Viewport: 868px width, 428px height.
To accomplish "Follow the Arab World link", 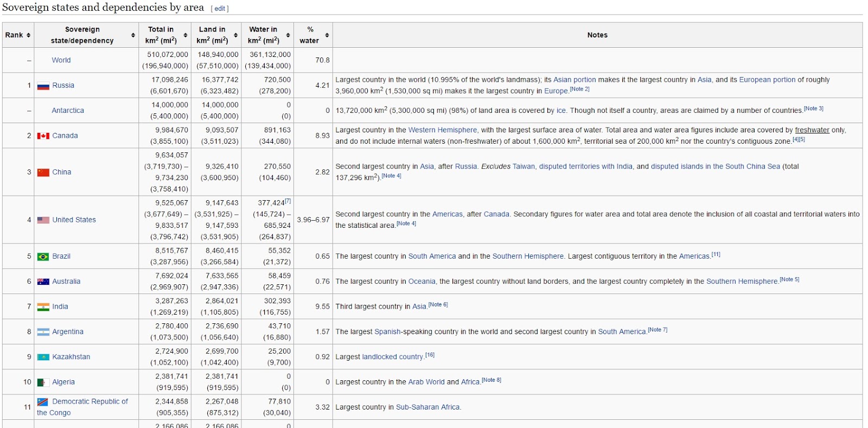I will (x=426, y=382).
